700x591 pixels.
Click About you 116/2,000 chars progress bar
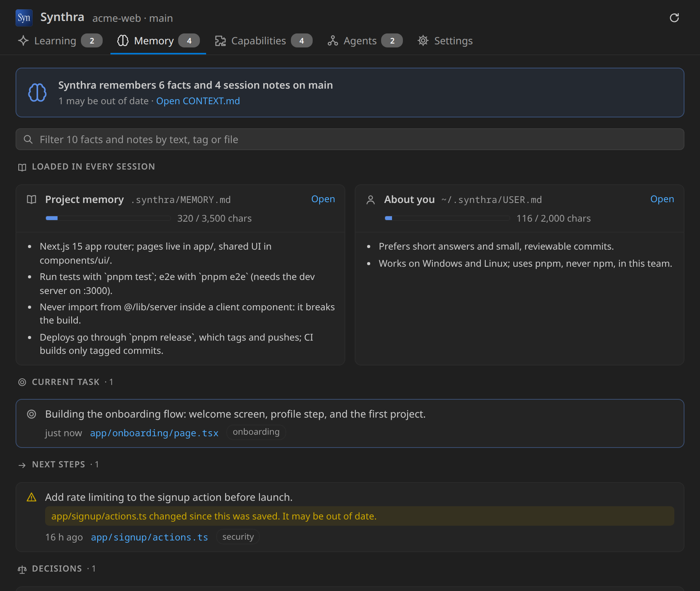(x=447, y=218)
